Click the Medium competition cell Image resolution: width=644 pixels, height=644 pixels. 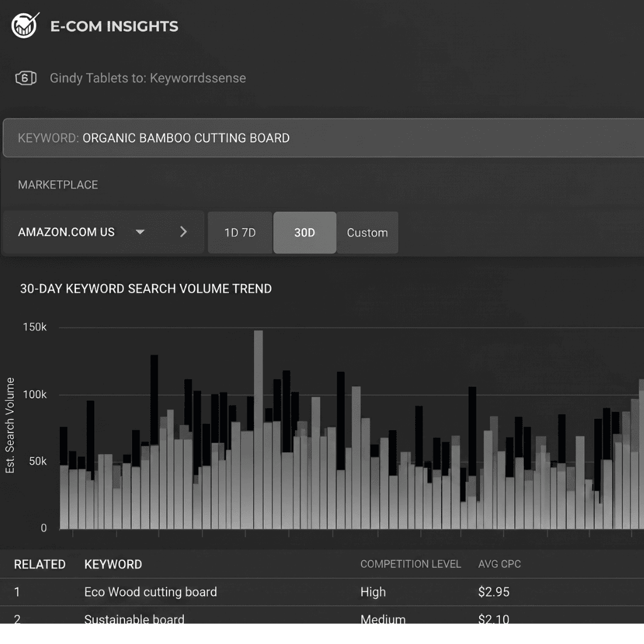tap(383, 619)
